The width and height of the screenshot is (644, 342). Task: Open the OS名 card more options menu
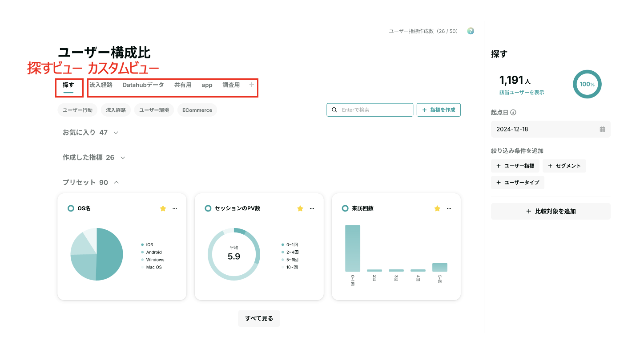(x=175, y=208)
